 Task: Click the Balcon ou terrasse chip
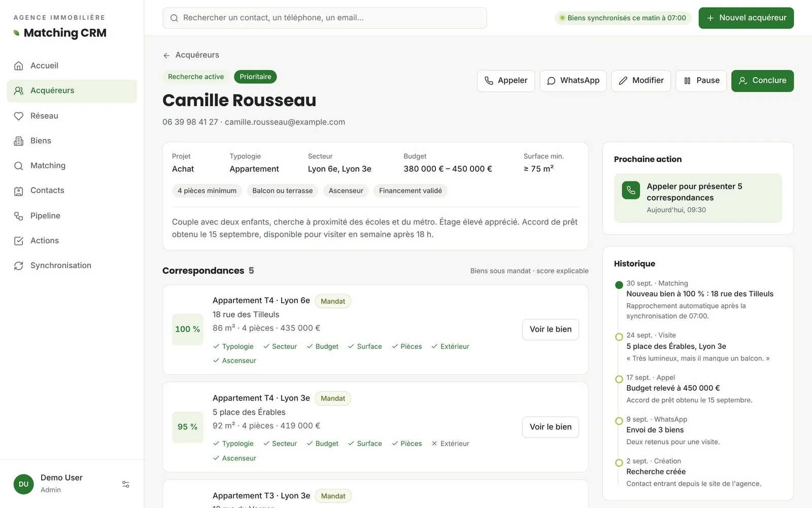[x=283, y=191]
